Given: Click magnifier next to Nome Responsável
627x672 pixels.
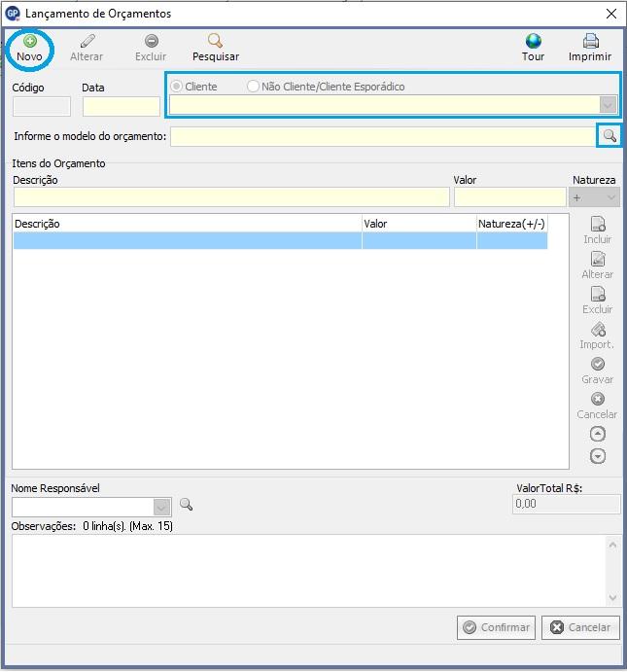Looking at the screenshot, I should [x=186, y=505].
